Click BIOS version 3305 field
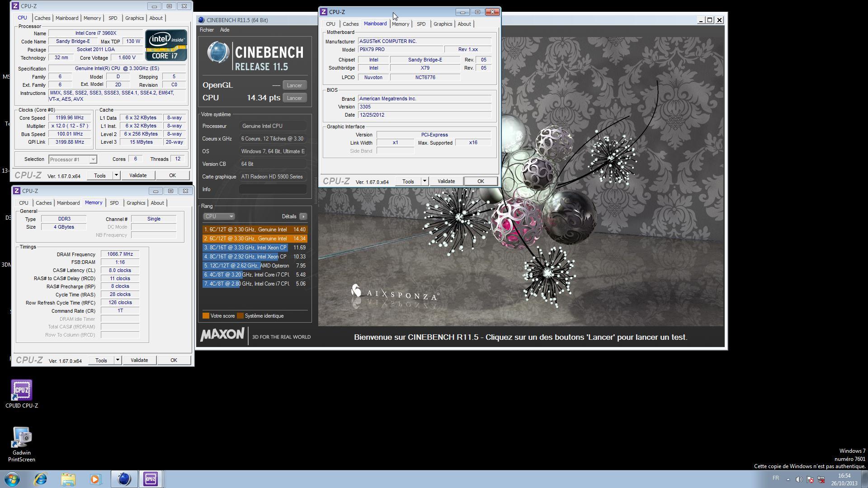Screen dimensions: 868x488 pyautogui.click(x=425, y=107)
